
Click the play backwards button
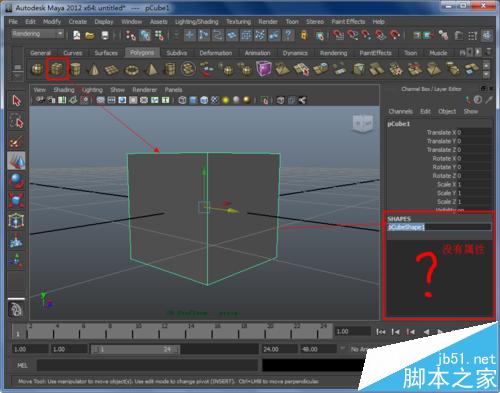426,332
